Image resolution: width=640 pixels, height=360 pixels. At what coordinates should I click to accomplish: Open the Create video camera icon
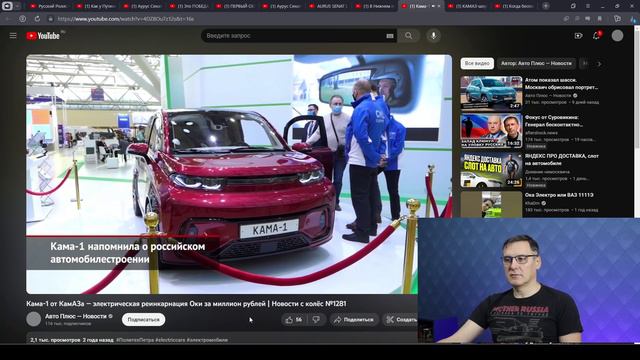coord(578,36)
